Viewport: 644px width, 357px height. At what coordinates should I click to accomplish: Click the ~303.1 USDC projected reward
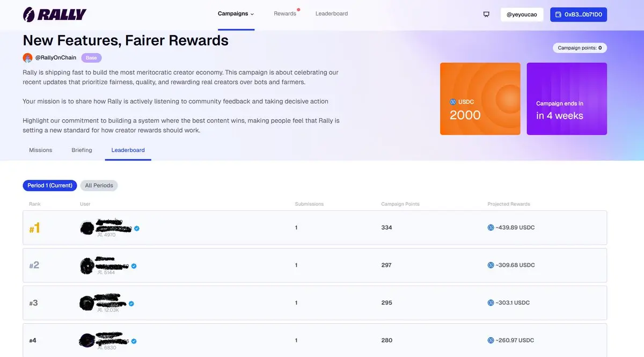(x=513, y=303)
